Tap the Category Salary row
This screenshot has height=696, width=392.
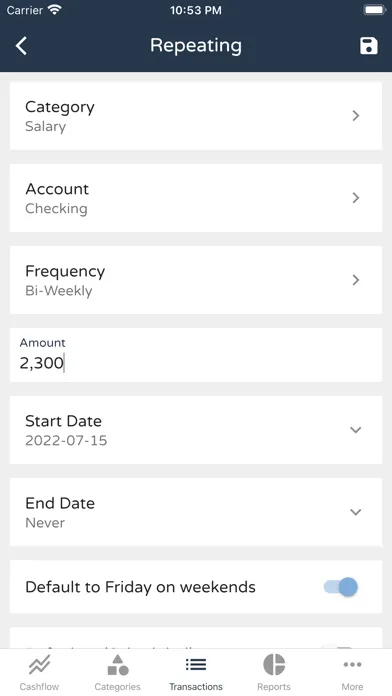pyautogui.click(x=196, y=115)
